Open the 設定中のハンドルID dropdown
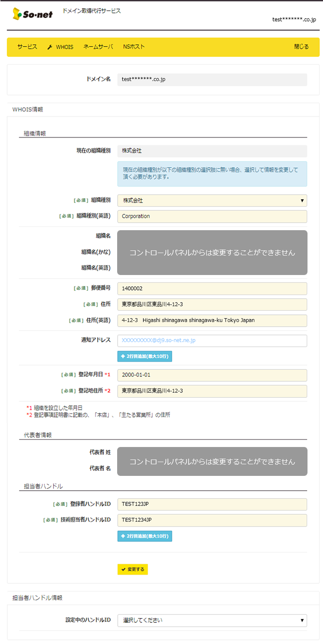The image size is (323, 644). coord(212,620)
